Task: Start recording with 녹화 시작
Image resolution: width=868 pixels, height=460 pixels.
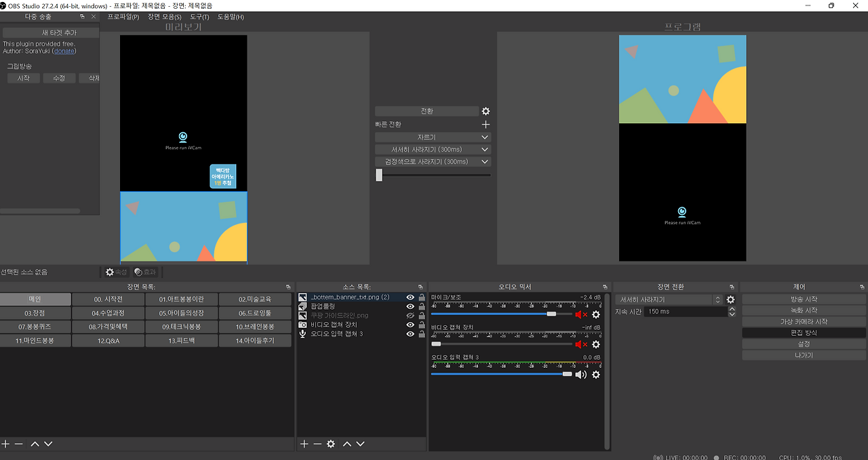Action: pyautogui.click(x=804, y=310)
